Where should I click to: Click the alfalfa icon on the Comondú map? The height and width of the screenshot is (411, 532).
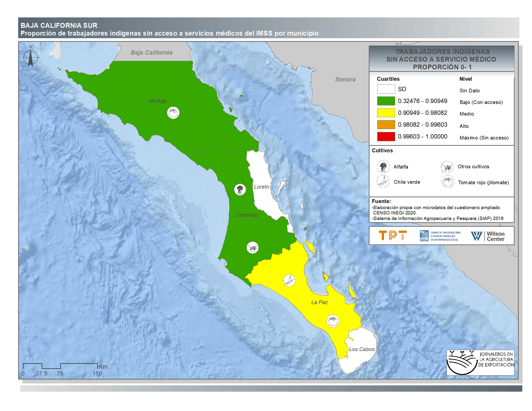tap(240, 190)
